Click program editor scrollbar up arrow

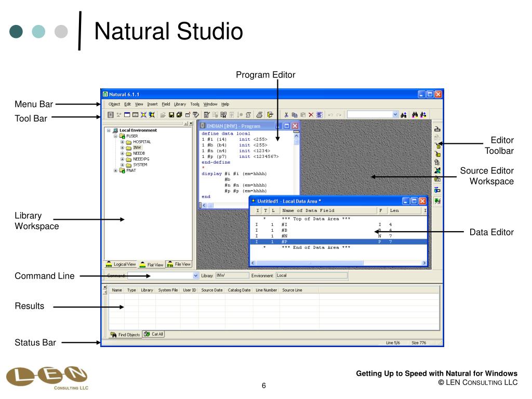tap(296, 136)
